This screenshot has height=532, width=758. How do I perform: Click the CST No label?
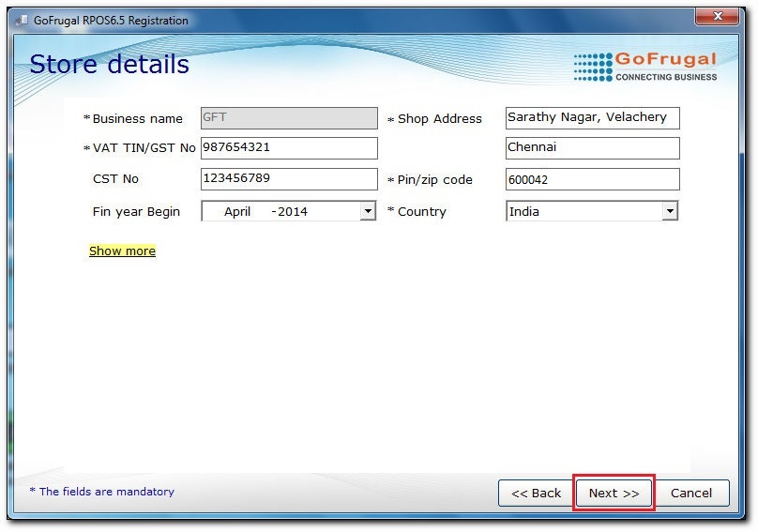tap(115, 179)
